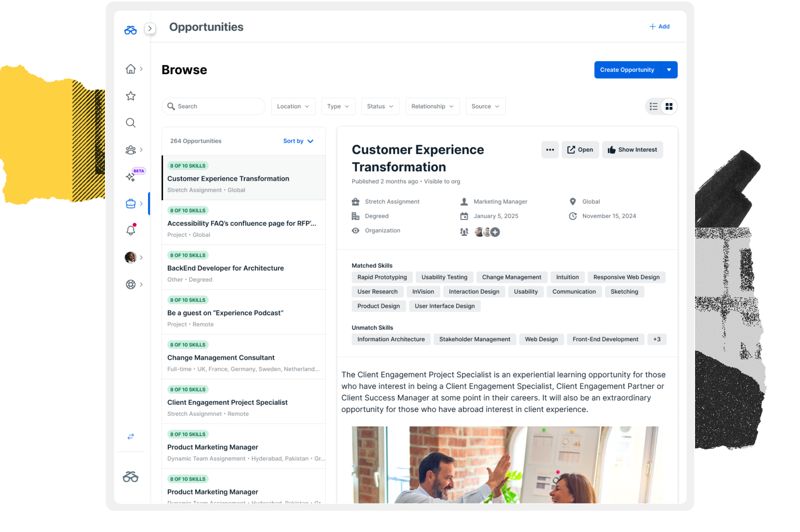Show the +3 additional unmatched skills
800x532 pixels.
coord(657,339)
